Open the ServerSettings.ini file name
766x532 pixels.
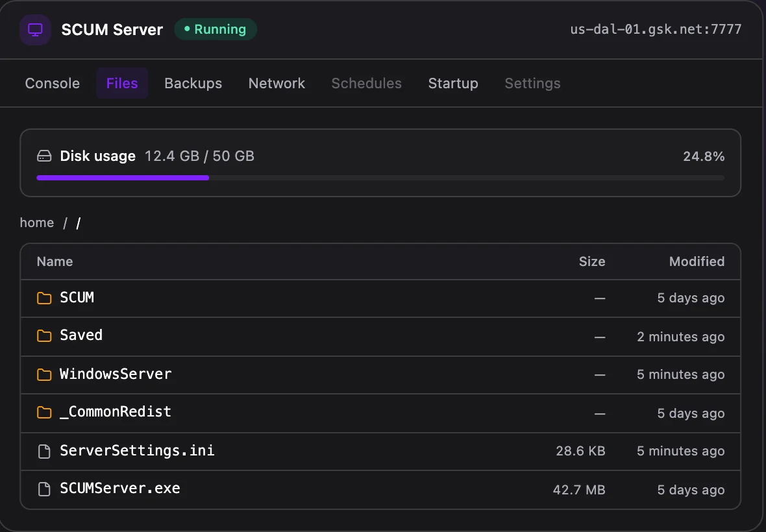click(x=137, y=450)
